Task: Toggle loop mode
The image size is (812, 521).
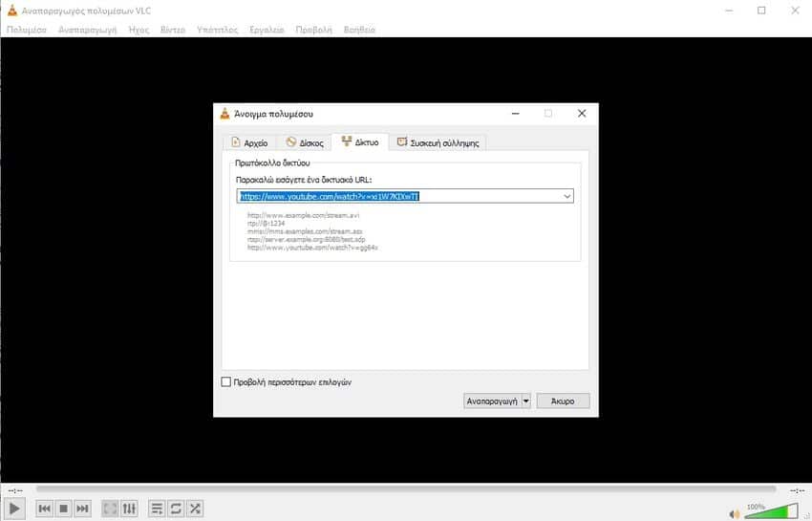Action: [176, 509]
